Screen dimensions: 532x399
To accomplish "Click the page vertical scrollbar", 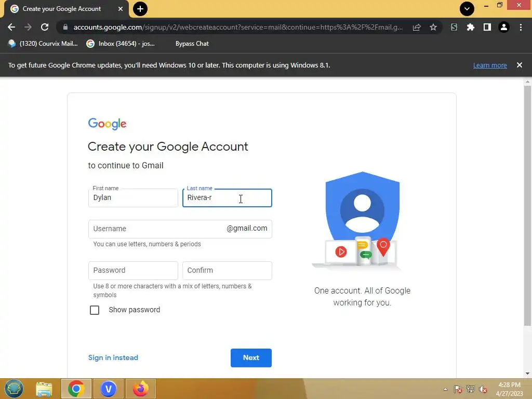I will (x=527, y=205).
